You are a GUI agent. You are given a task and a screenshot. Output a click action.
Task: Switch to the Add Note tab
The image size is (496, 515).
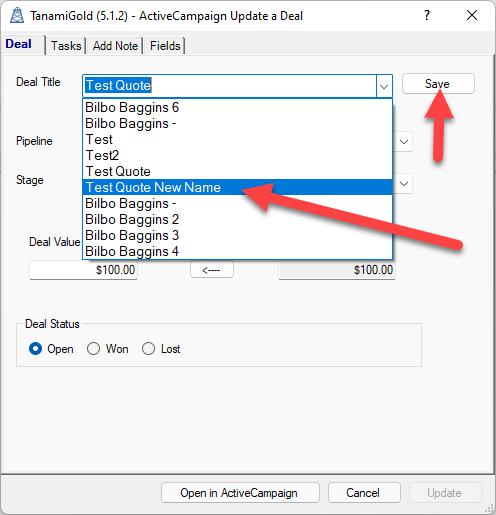click(x=115, y=46)
